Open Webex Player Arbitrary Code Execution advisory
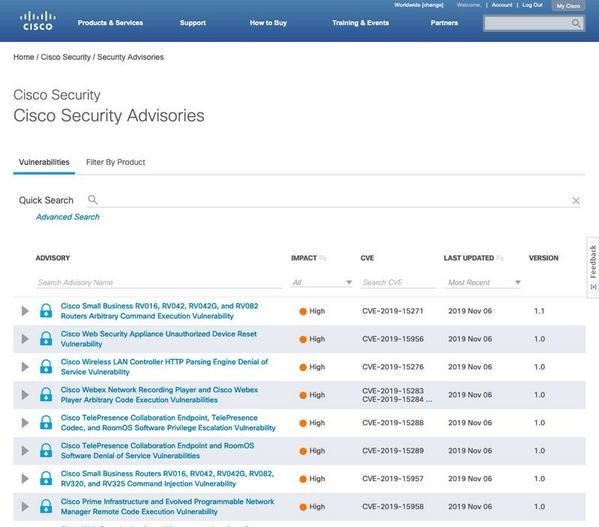Screen dimensions: 599x527 [x=159, y=394]
